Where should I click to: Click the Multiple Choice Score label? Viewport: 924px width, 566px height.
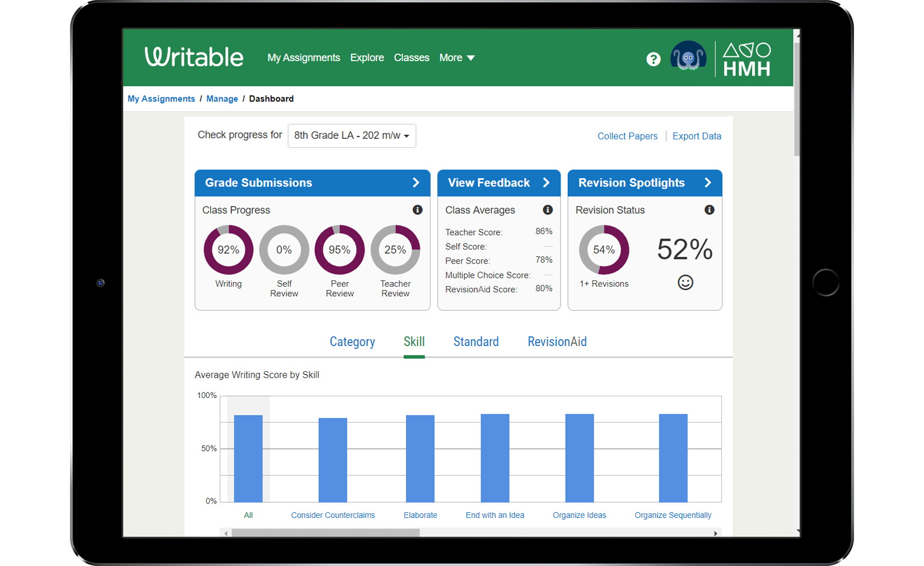[x=488, y=275]
